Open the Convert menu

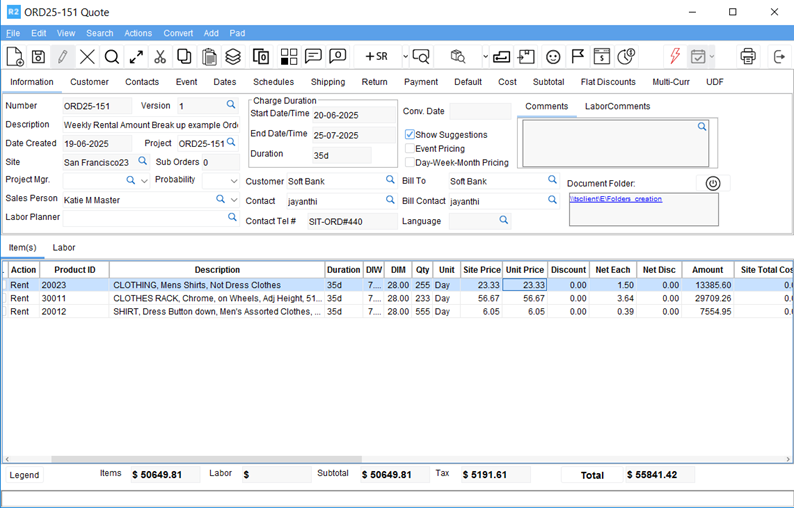point(178,33)
